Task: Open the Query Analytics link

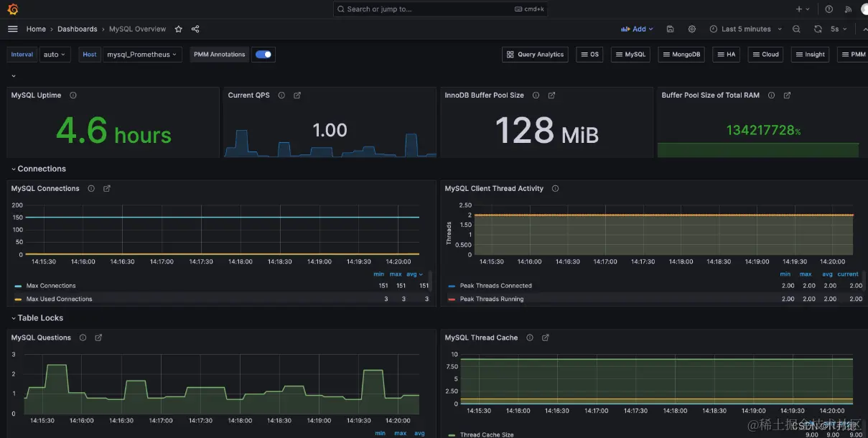Action: (x=535, y=54)
